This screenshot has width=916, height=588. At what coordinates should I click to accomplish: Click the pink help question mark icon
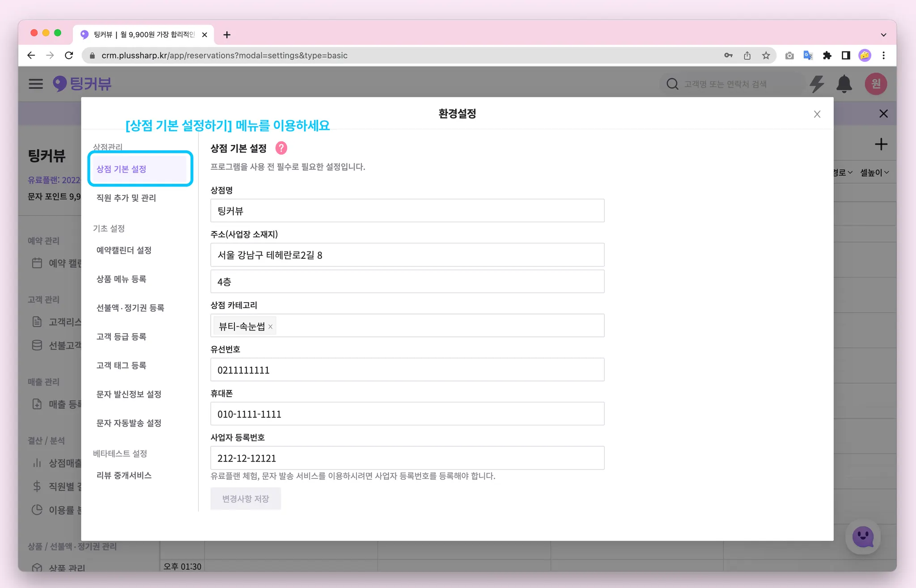pyautogui.click(x=281, y=148)
